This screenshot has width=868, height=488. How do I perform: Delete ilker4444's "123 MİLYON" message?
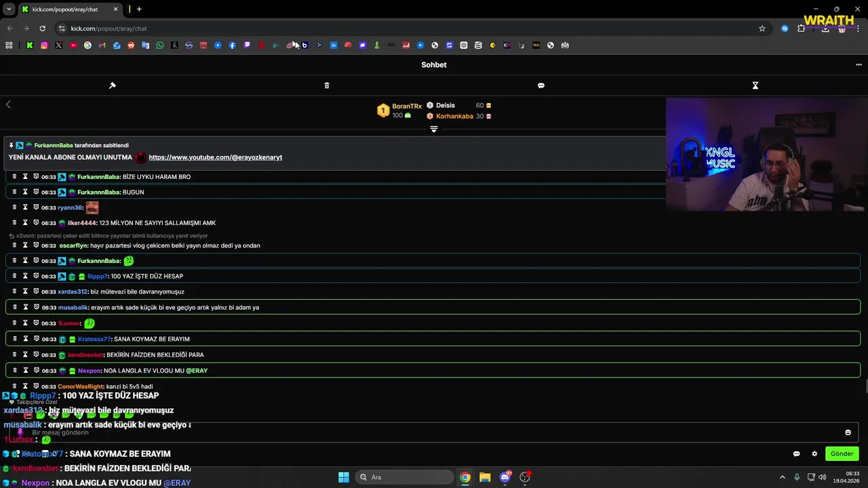point(14,222)
